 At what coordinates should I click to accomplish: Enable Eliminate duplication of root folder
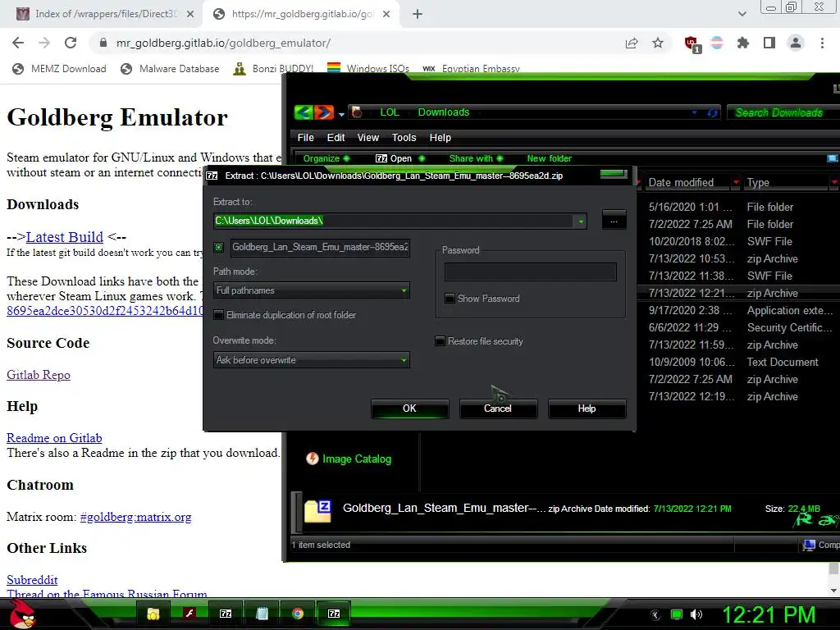point(218,315)
